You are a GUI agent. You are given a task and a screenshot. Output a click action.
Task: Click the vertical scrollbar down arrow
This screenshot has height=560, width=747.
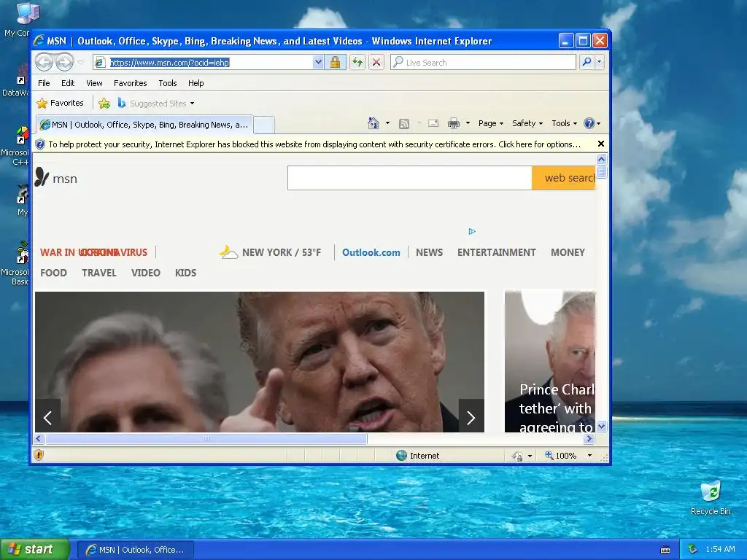click(601, 426)
